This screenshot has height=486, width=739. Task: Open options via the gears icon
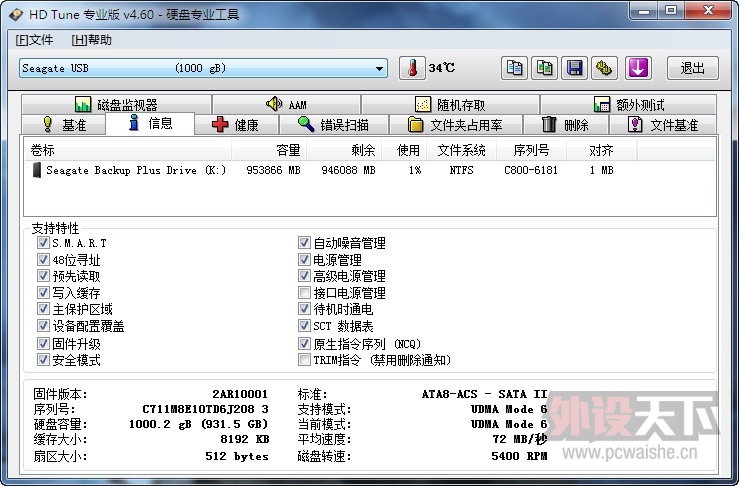(605, 68)
